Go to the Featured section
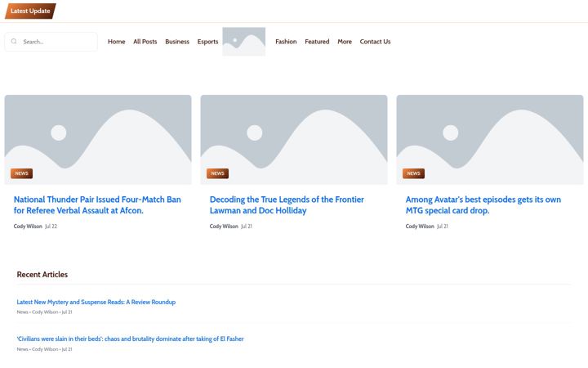 point(317,42)
